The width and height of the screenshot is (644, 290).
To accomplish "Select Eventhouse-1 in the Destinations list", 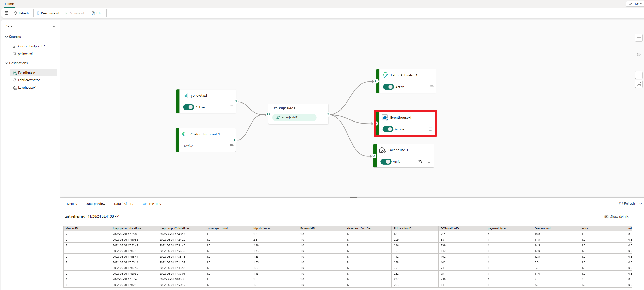I will (33, 72).
